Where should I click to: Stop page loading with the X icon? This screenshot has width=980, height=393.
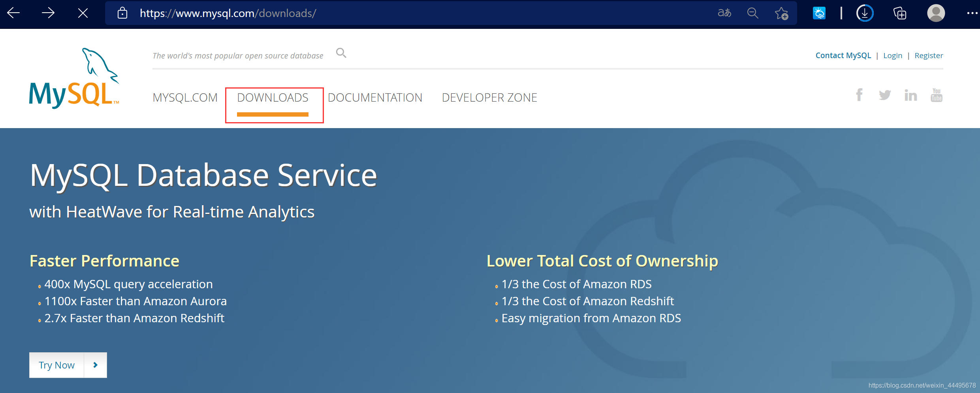point(83,13)
